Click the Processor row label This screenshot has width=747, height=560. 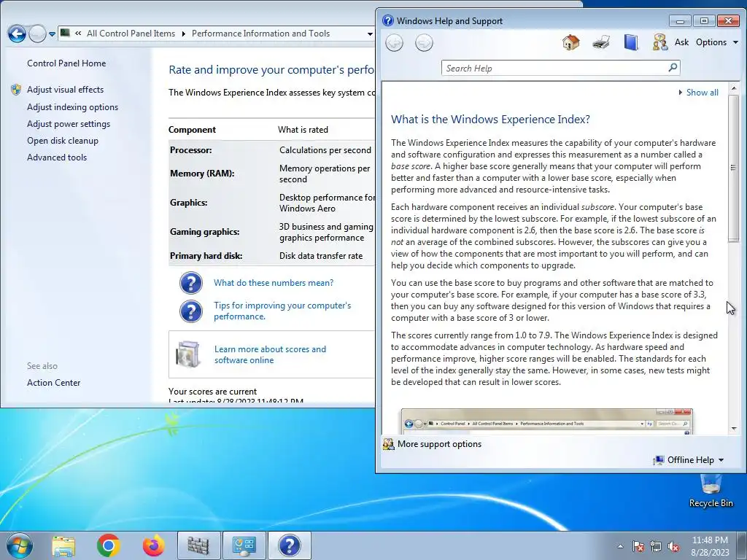pyautogui.click(x=191, y=150)
